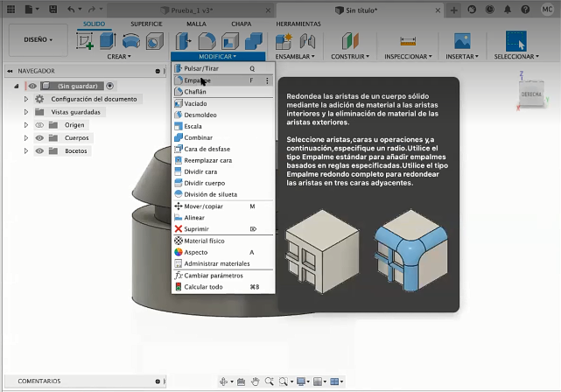Click the Vaciado tool in the menu
Viewport: 561px width, 392px height.
(195, 103)
